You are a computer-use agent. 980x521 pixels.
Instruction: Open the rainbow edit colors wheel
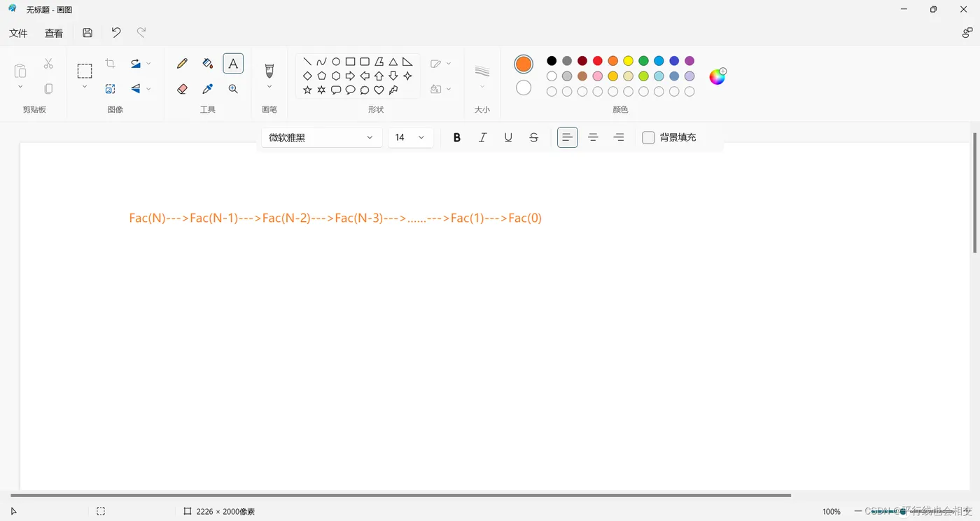point(717,76)
